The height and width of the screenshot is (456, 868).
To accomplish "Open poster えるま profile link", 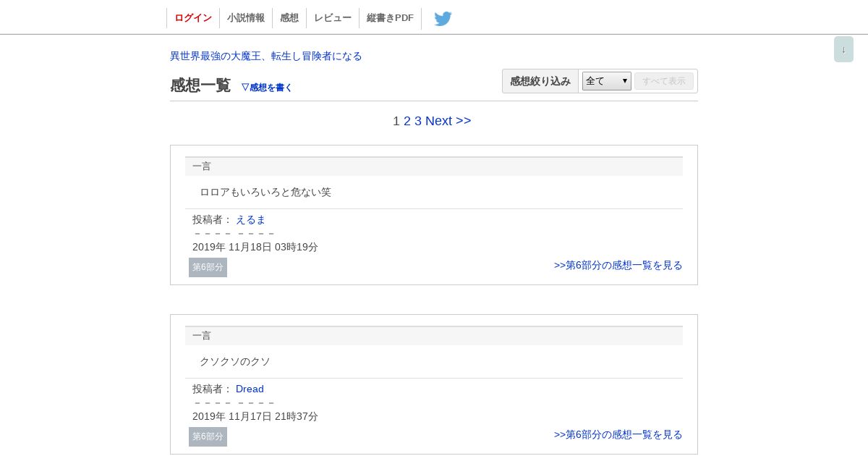I will (x=251, y=219).
